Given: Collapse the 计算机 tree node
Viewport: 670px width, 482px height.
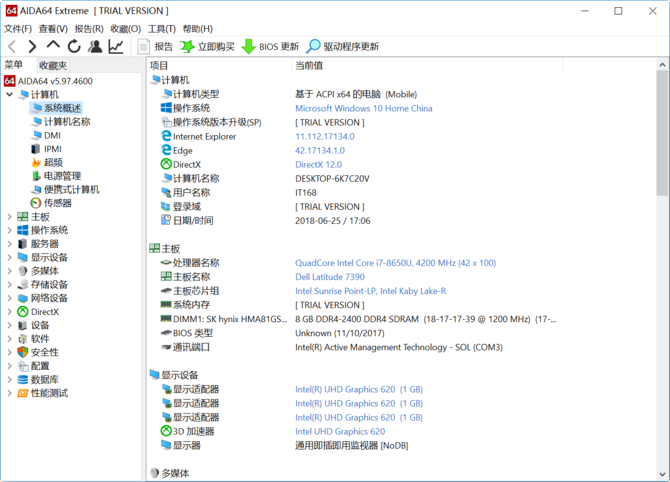Looking at the screenshot, I should point(9,94).
